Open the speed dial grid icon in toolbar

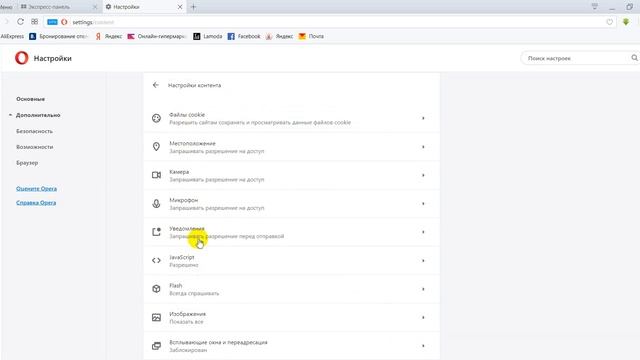click(35, 22)
